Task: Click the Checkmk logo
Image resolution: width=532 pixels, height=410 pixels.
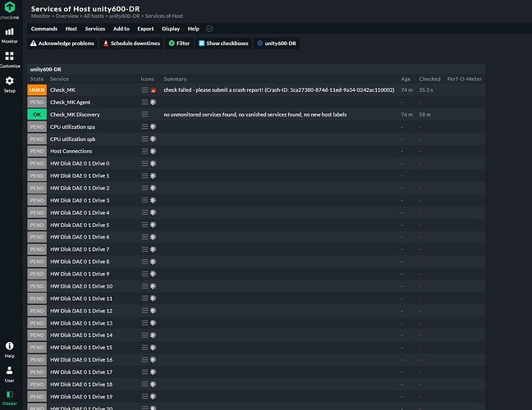Action: [x=9, y=9]
